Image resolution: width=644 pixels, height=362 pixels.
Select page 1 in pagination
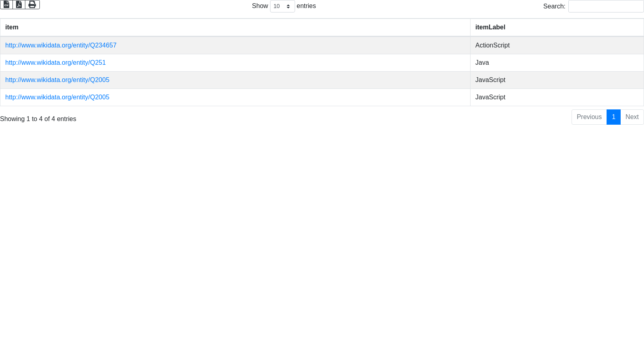click(613, 117)
